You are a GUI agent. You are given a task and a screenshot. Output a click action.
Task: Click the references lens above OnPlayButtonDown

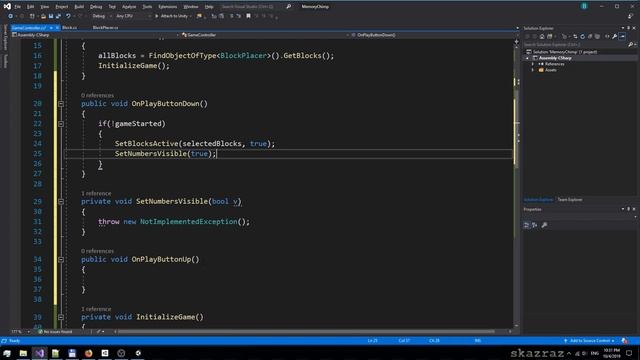click(x=97, y=95)
